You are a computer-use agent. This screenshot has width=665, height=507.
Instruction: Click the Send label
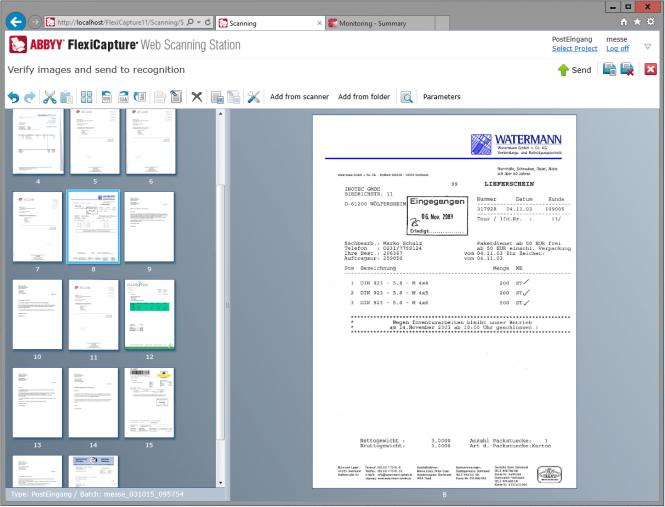[x=581, y=70]
